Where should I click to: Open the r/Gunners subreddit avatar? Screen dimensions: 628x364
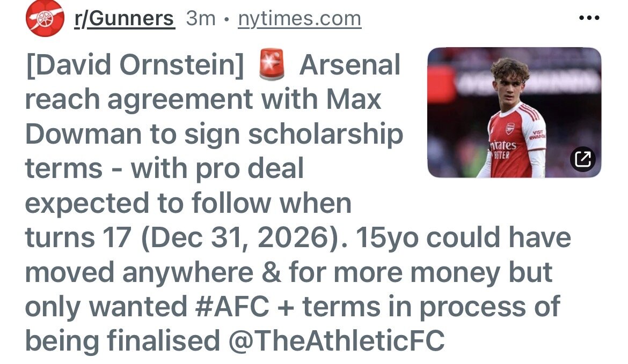pos(45,18)
